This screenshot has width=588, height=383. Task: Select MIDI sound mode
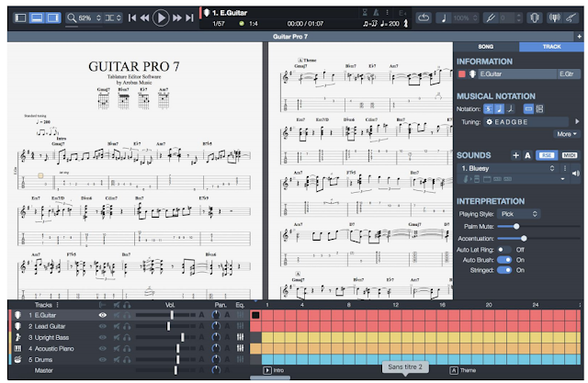[570, 155]
